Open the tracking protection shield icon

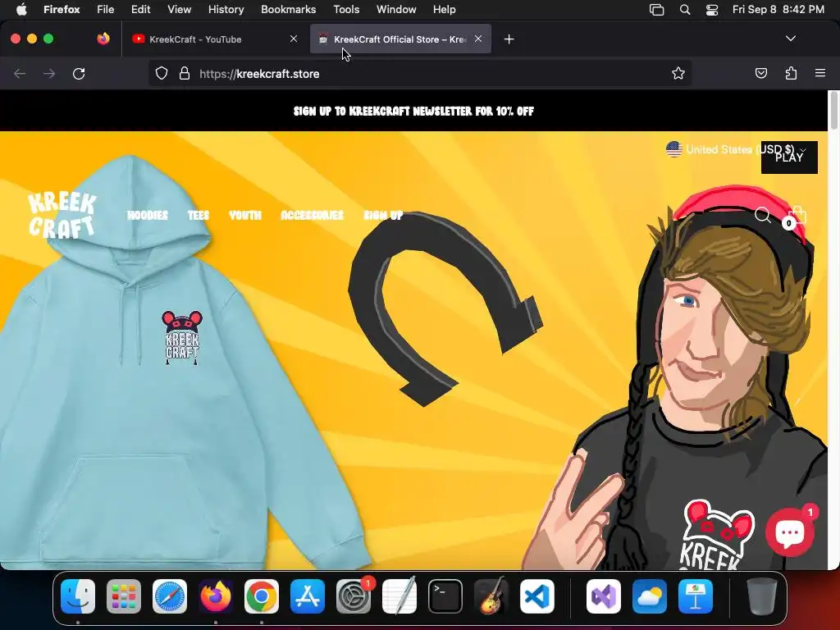coord(162,73)
